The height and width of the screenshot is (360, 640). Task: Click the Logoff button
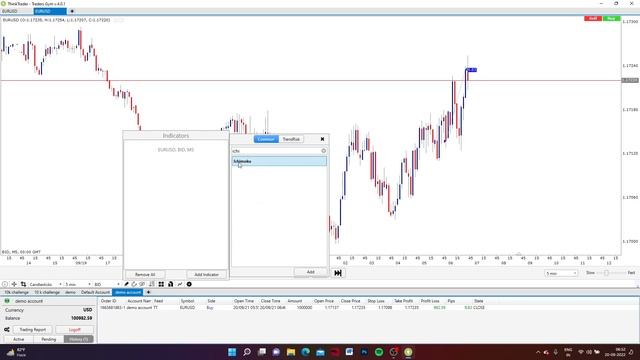pyautogui.click(x=75, y=329)
